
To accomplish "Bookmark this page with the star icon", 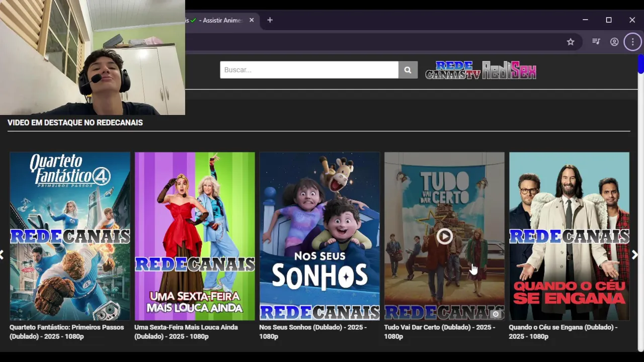I will point(571,42).
